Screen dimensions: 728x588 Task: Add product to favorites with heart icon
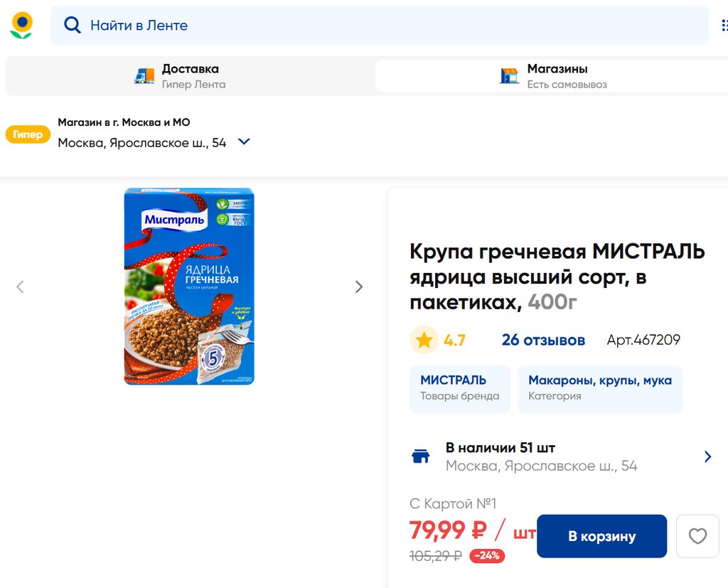pos(697,536)
